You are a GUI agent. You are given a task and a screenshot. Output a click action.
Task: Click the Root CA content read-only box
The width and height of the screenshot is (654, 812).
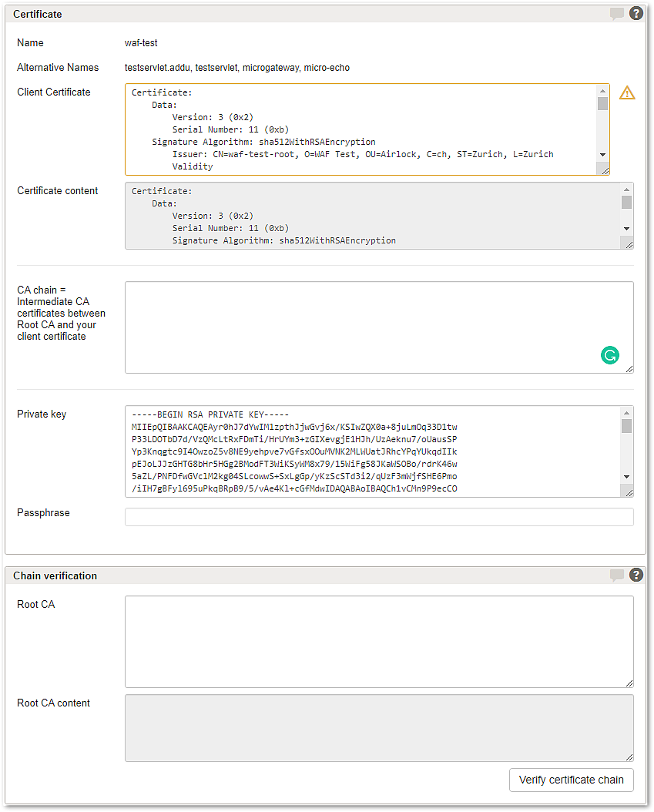point(379,728)
